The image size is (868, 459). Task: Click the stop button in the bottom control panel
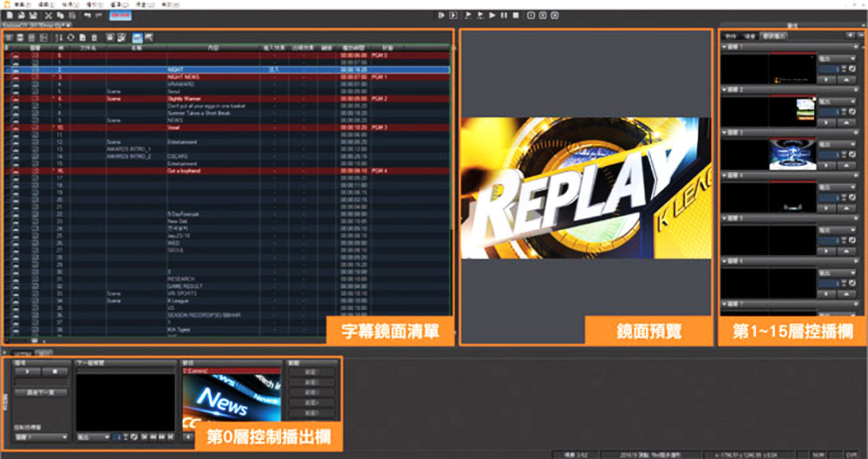(x=56, y=372)
